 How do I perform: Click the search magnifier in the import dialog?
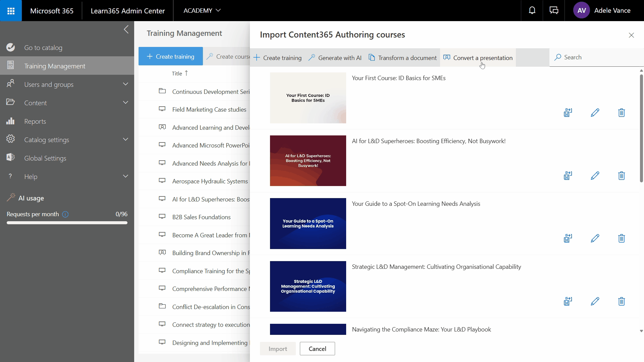tap(558, 57)
